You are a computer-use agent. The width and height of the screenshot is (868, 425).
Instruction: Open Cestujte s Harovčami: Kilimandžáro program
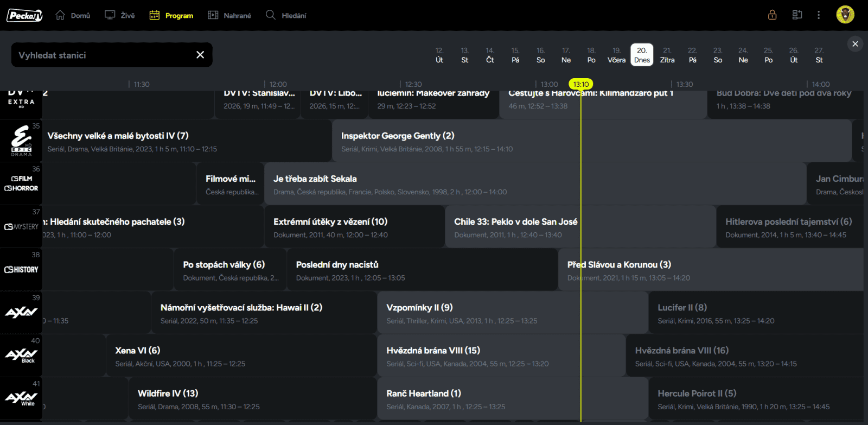click(x=603, y=104)
